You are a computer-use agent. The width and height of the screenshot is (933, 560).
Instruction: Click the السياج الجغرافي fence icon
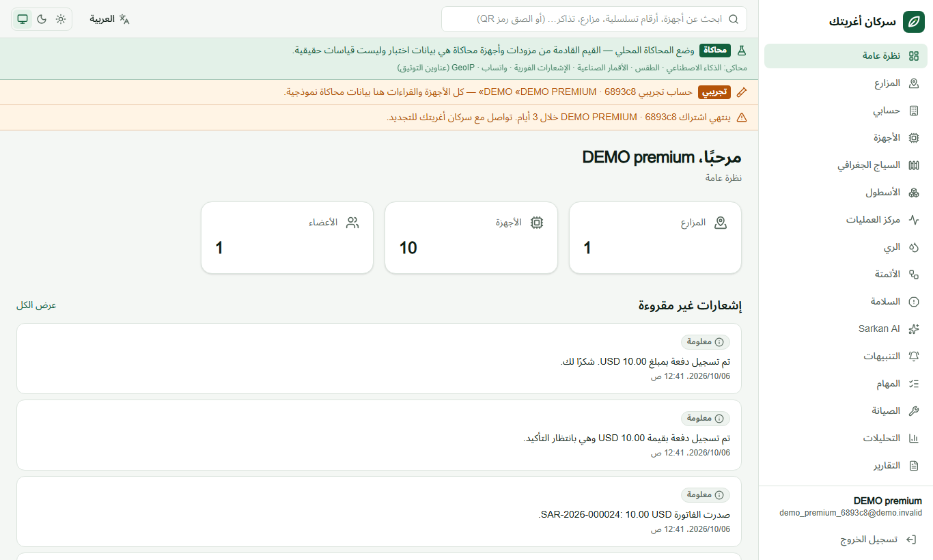(x=914, y=165)
